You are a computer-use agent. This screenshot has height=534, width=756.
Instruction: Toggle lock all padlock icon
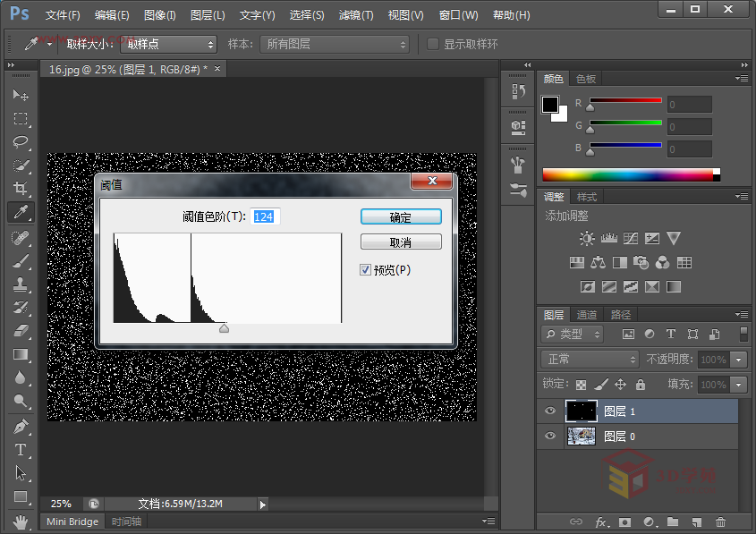coord(641,384)
